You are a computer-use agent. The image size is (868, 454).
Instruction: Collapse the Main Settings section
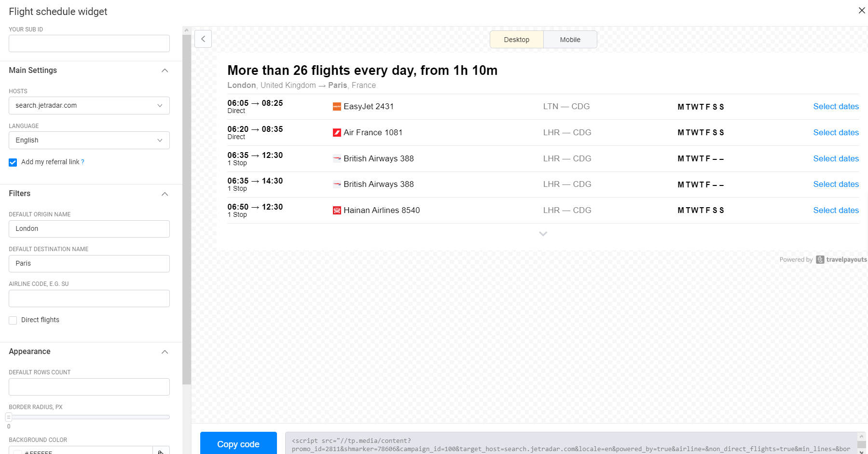165,71
